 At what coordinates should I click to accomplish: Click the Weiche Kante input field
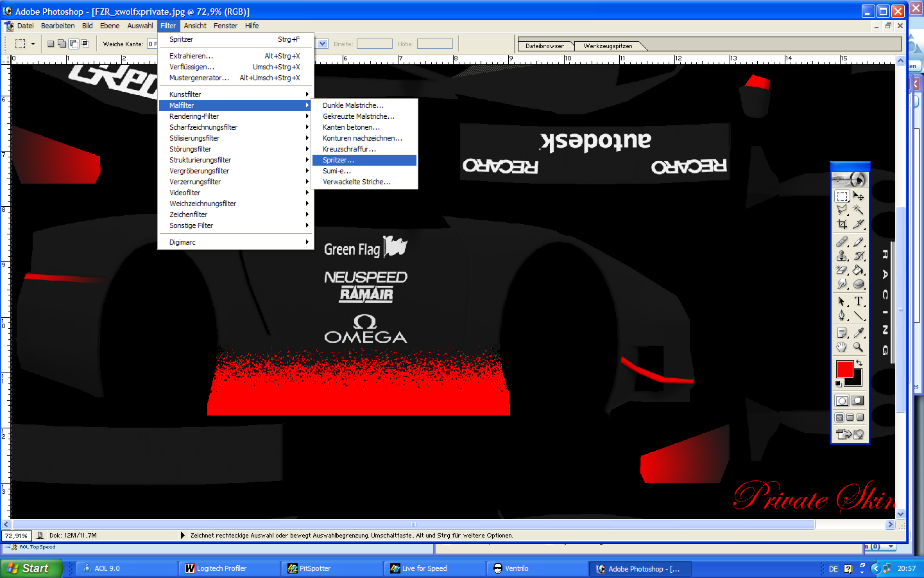click(x=152, y=44)
